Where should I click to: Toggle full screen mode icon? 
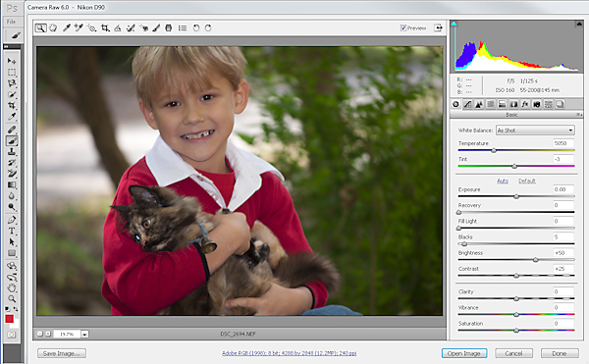click(x=438, y=27)
